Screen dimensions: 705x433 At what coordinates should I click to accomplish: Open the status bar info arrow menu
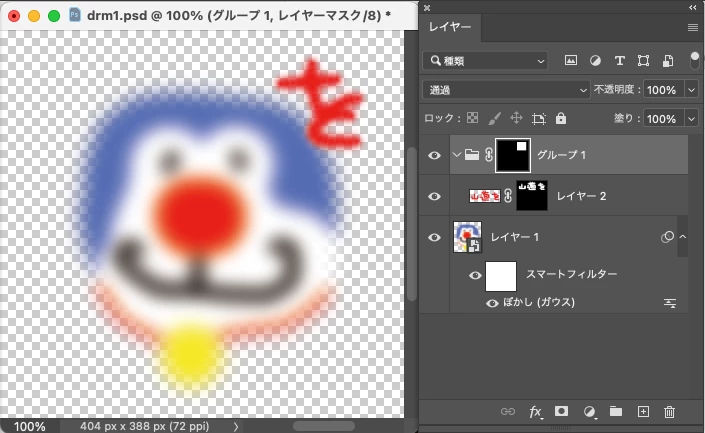click(236, 426)
